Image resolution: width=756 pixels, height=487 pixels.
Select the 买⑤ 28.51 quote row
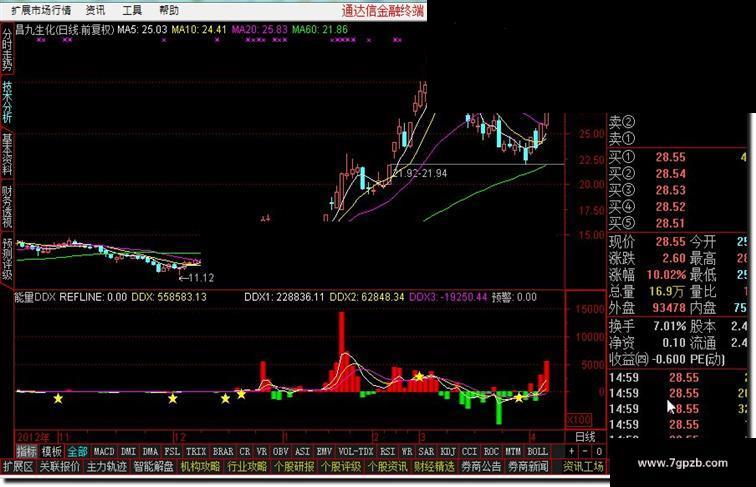click(x=677, y=223)
